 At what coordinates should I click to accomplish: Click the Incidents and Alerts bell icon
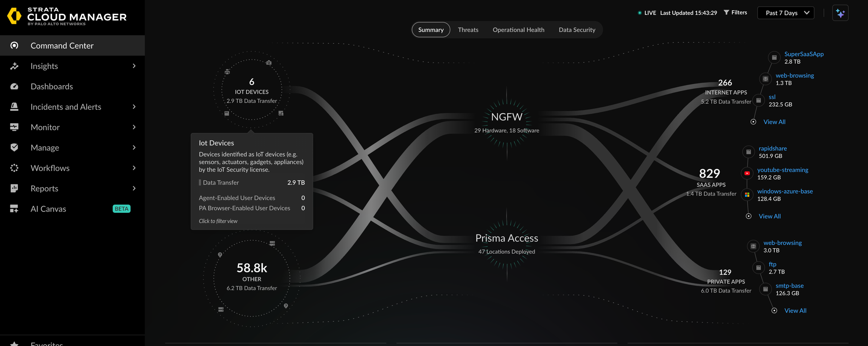coord(14,107)
